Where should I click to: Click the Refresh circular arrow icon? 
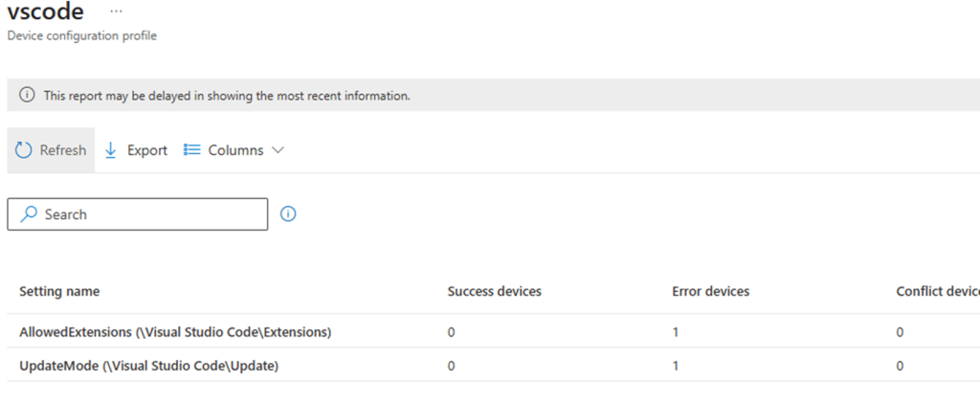[24, 150]
